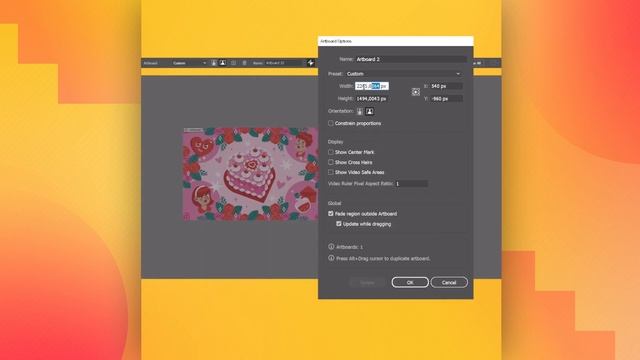The image size is (640, 360).
Task: Select portrait orientation icon in Artboard Options dialog
Action: pos(360,111)
